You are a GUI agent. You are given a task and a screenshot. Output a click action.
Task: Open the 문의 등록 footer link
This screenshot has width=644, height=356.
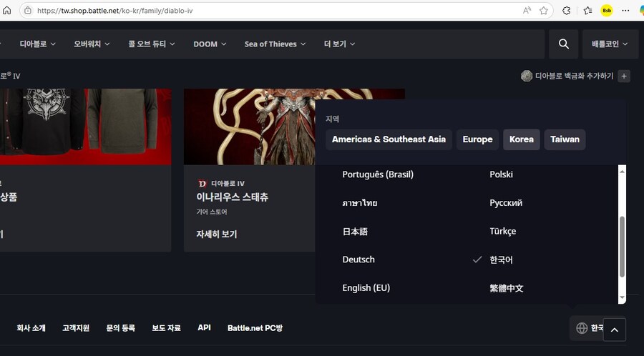tap(120, 328)
